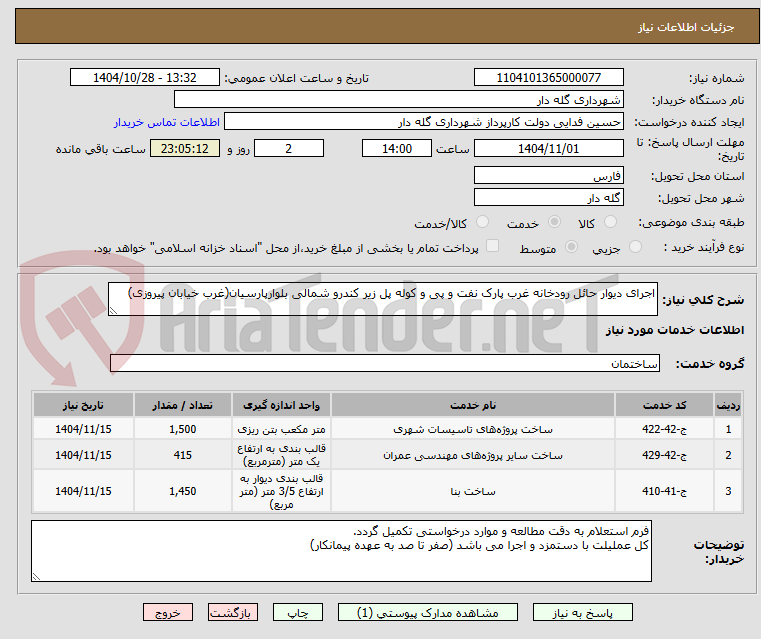Select the متوسط purchase type radio
The height and width of the screenshot is (639, 761).
click(x=571, y=247)
